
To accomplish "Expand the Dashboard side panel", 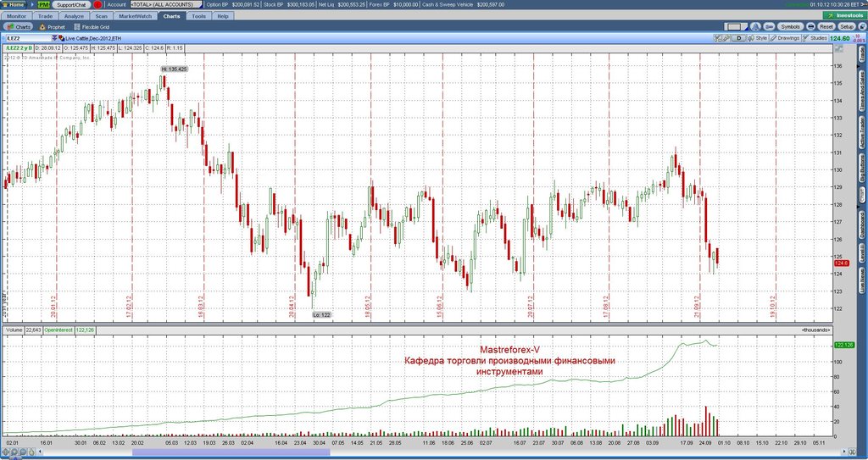I will coord(862,224).
